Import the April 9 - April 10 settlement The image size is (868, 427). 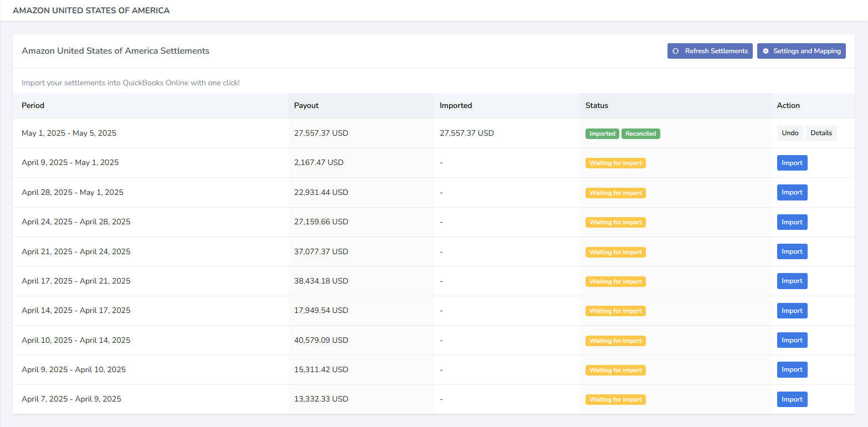792,369
